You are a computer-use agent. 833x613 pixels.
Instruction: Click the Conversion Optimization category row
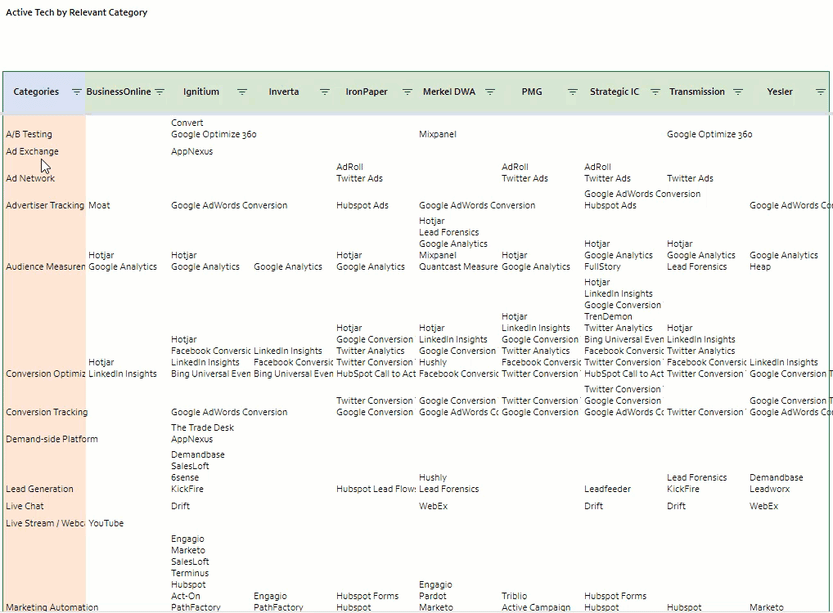(x=45, y=374)
